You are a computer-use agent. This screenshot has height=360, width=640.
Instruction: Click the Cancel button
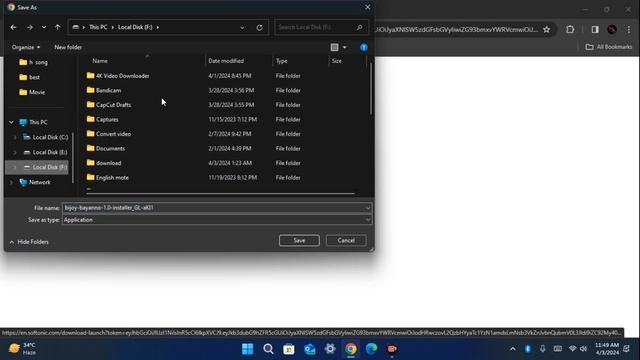[346, 240]
